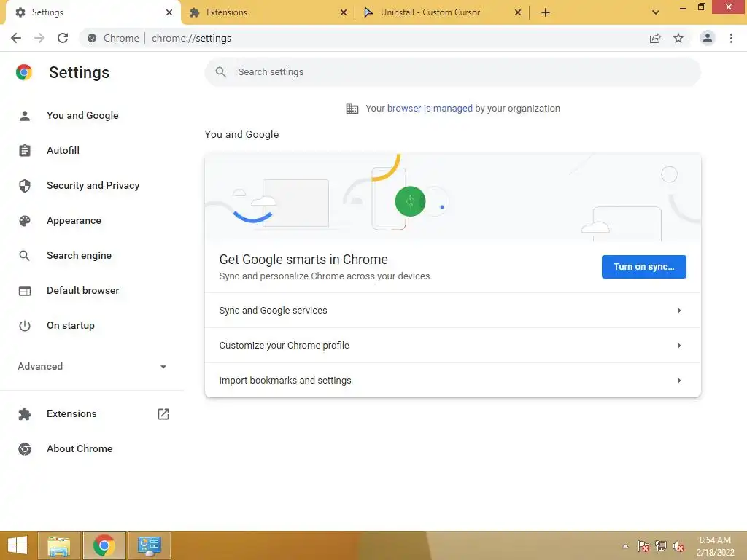Click the network status tray icon
This screenshot has height=560, width=747.
coord(661,546)
